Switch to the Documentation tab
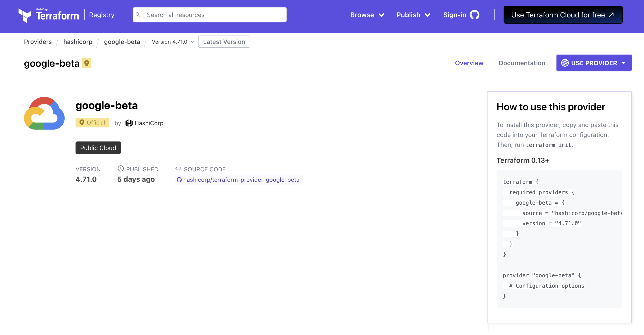Screen dimensions: 644x335 point(522,63)
